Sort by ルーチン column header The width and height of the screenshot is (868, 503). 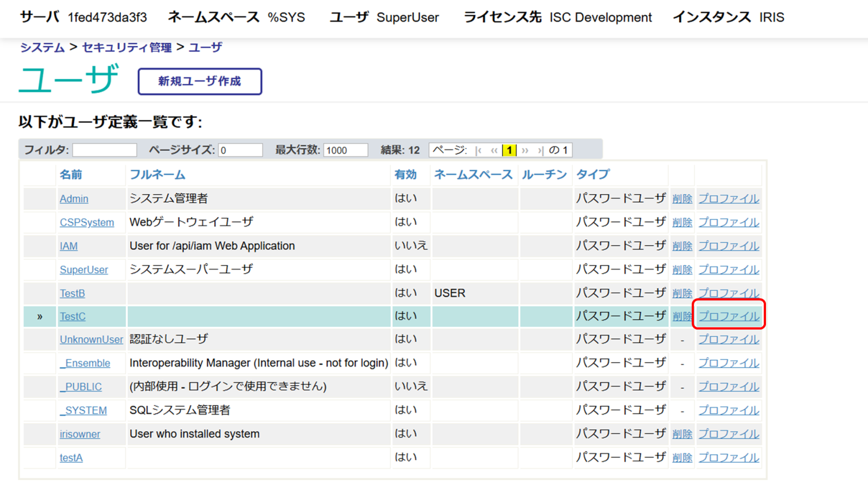tap(544, 175)
